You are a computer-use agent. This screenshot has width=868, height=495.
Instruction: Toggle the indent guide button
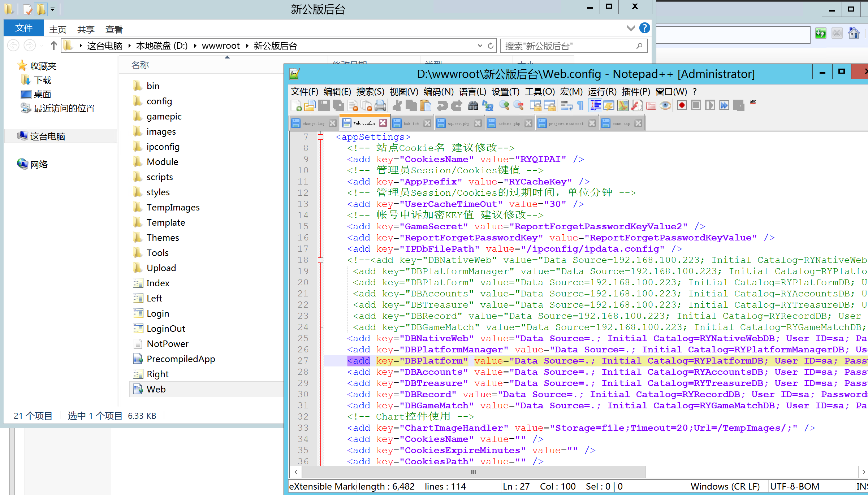595,105
